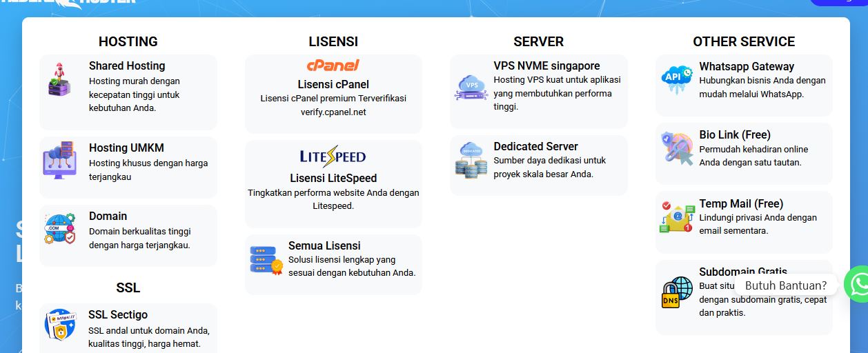
Task: Click the Butuh Bantuan? help bubble
Action: 786,285
